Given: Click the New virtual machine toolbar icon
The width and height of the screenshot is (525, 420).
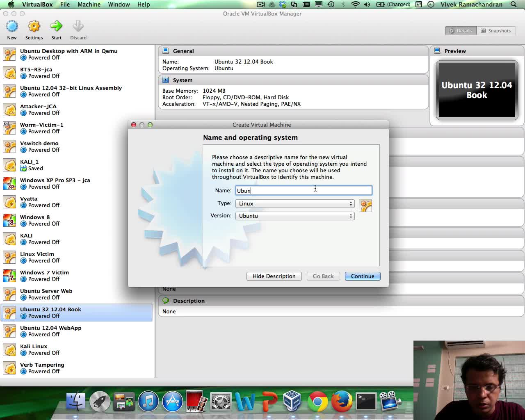Looking at the screenshot, I should pyautogui.click(x=12, y=27).
